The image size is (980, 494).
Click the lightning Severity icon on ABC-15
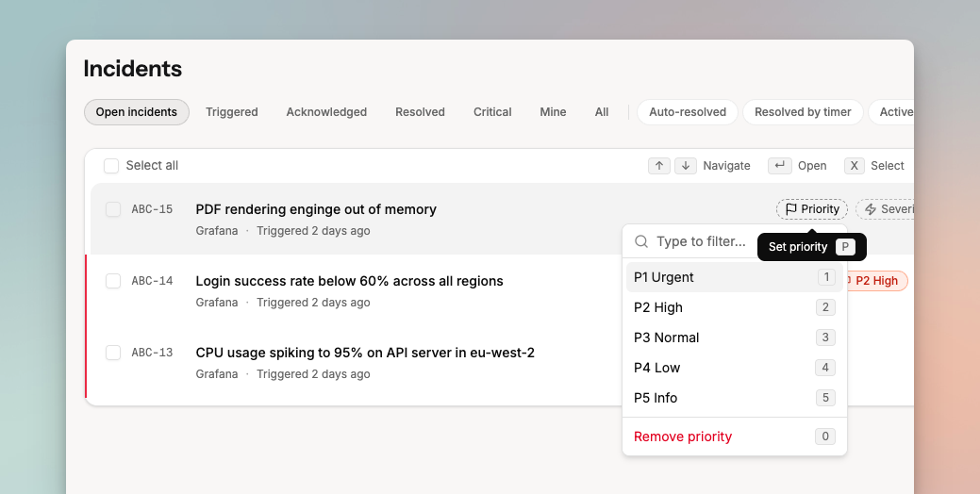point(871,209)
